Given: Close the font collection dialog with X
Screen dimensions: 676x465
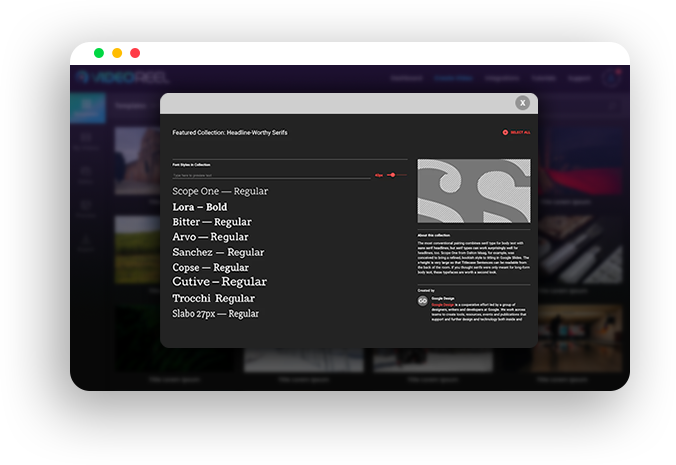Looking at the screenshot, I should pyautogui.click(x=523, y=103).
